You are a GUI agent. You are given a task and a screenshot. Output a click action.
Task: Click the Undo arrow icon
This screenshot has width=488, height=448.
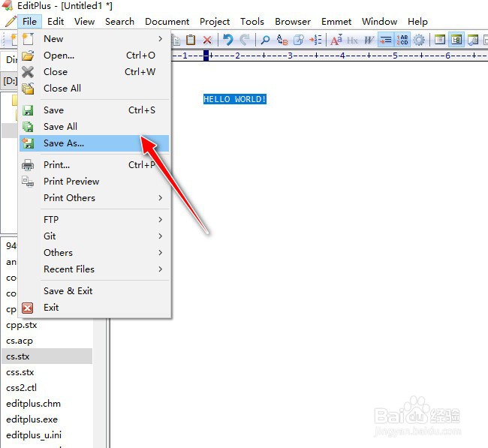point(228,40)
